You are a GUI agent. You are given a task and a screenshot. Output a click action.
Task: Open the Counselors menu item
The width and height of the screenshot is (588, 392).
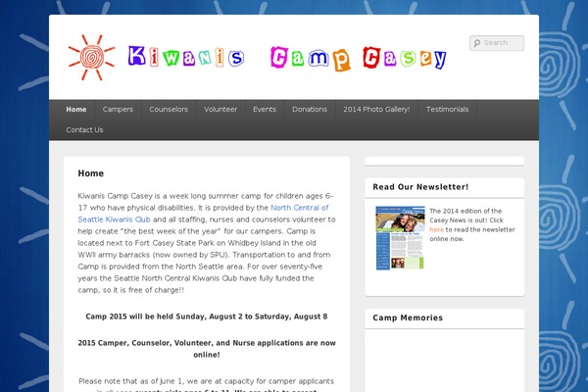(x=169, y=109)
